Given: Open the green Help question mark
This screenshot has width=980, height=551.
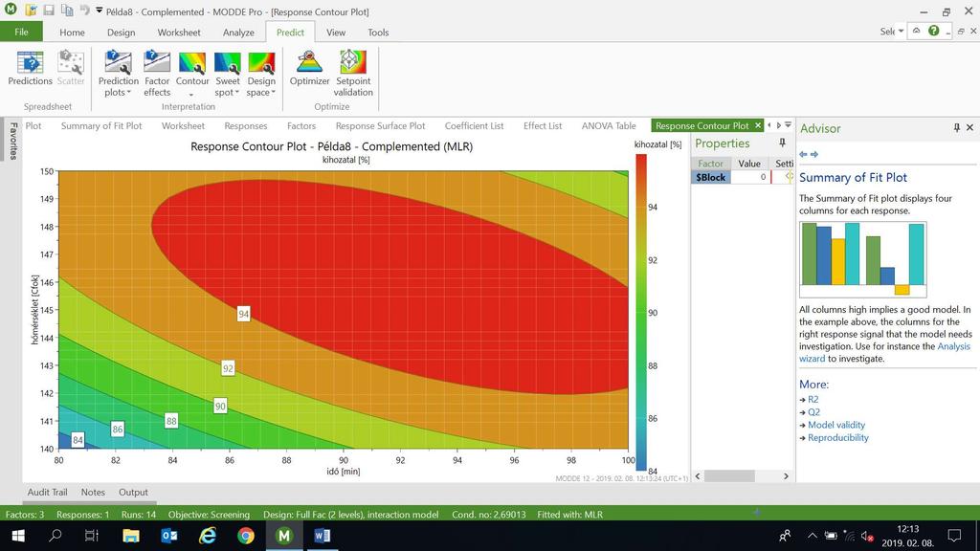Looking at the screenshot, I should point(934,31).
